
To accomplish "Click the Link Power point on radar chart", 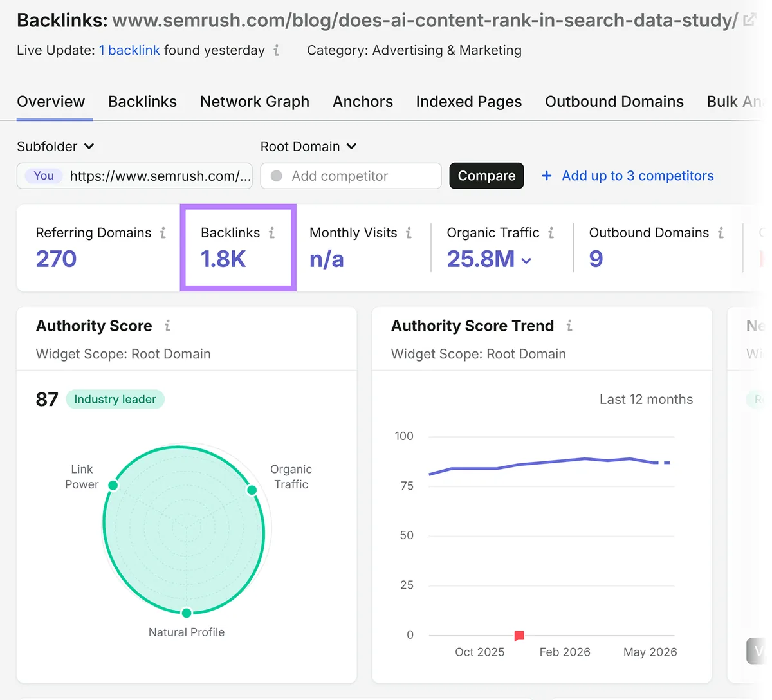I will [113, 485].
